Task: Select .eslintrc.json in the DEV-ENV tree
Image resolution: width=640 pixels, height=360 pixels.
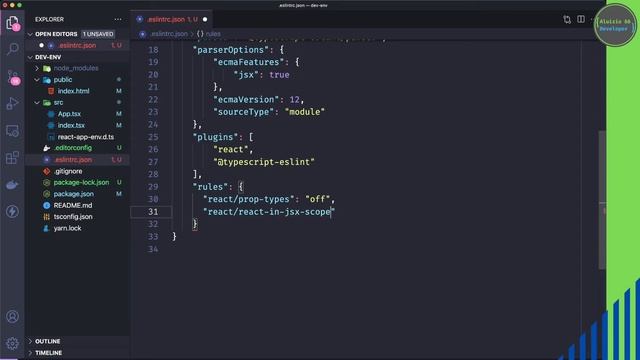Action: coord(73,160)
